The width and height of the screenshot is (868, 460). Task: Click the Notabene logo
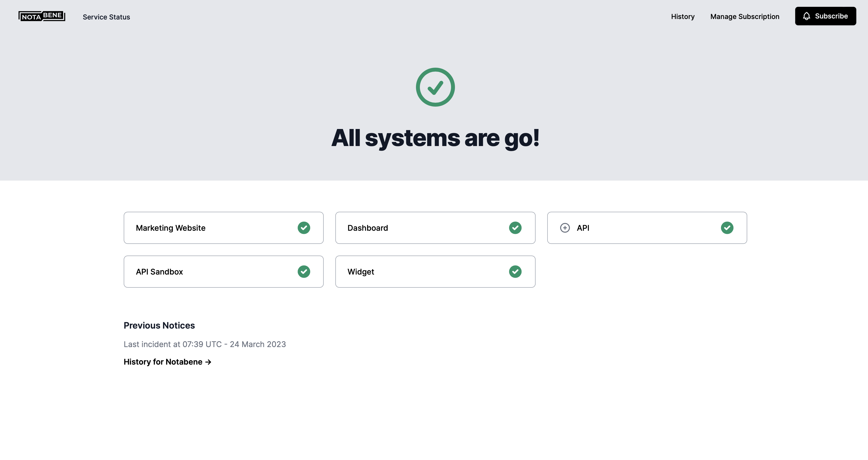coord(42,16)
